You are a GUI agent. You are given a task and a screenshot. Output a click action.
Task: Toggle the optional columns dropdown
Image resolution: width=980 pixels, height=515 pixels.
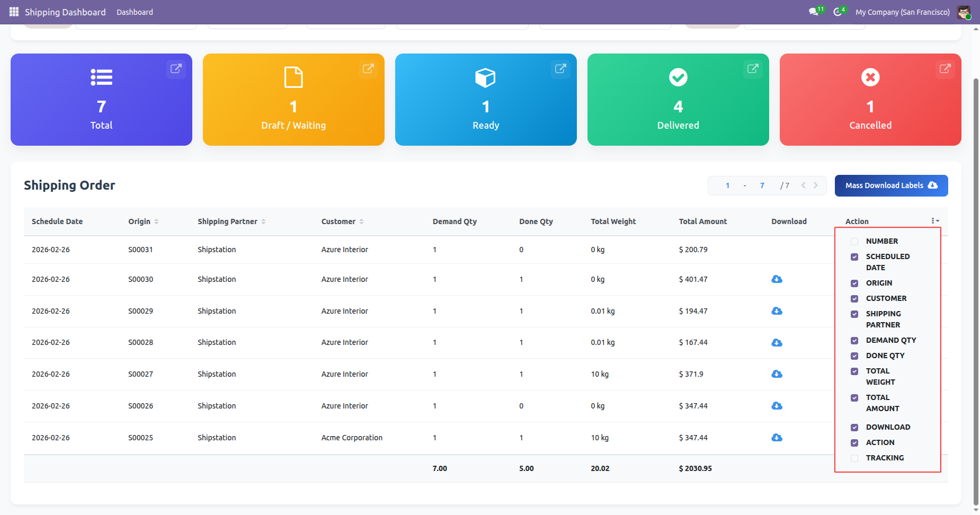(935, 221)
